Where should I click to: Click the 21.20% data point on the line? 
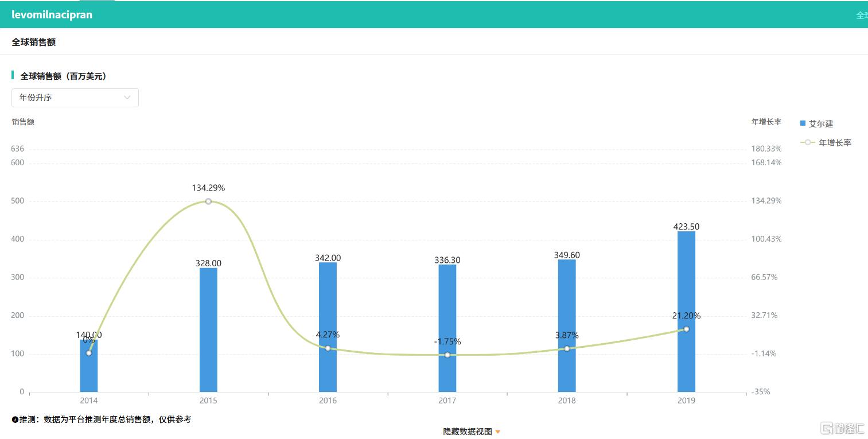pyautogui.click(x=686, y=329)
